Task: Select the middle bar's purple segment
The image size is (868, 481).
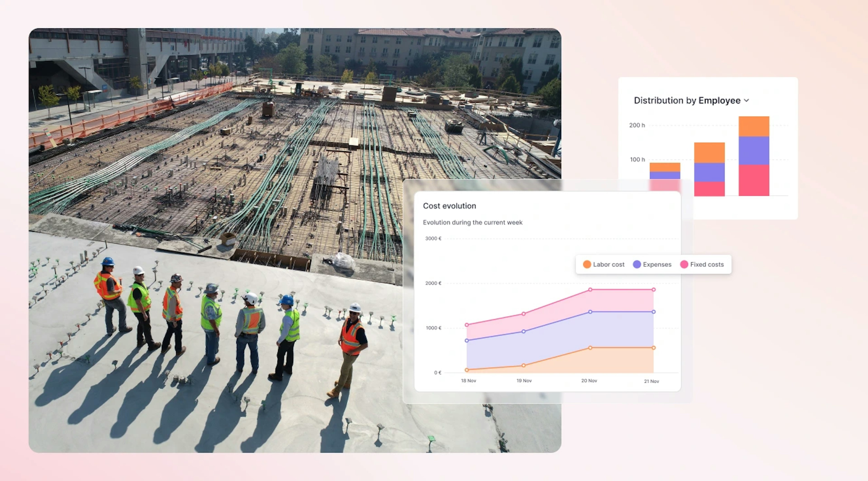Action: point(709,172)
